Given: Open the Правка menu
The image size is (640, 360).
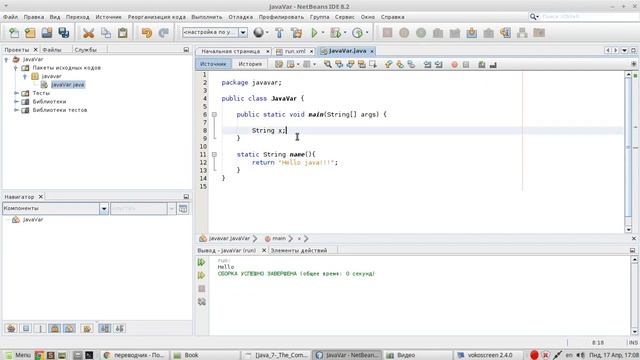Looking at the screenshot, I should coord(34,17).
